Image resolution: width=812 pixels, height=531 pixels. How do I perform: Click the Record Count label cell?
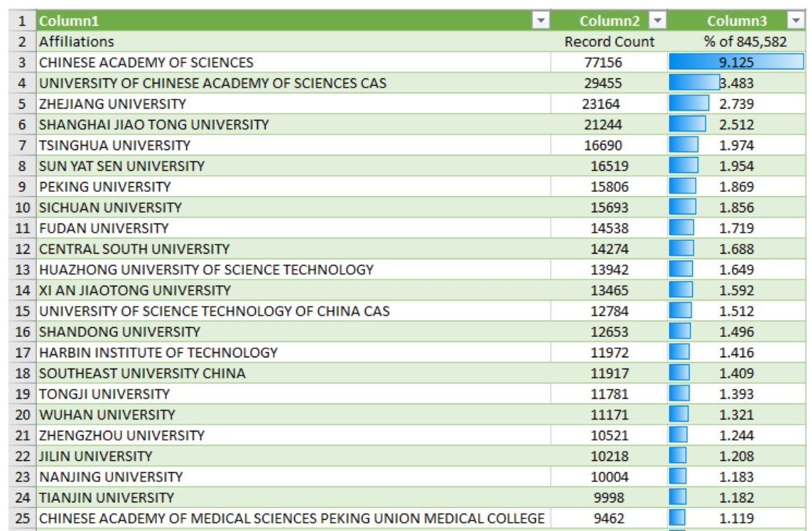(609, 41)
